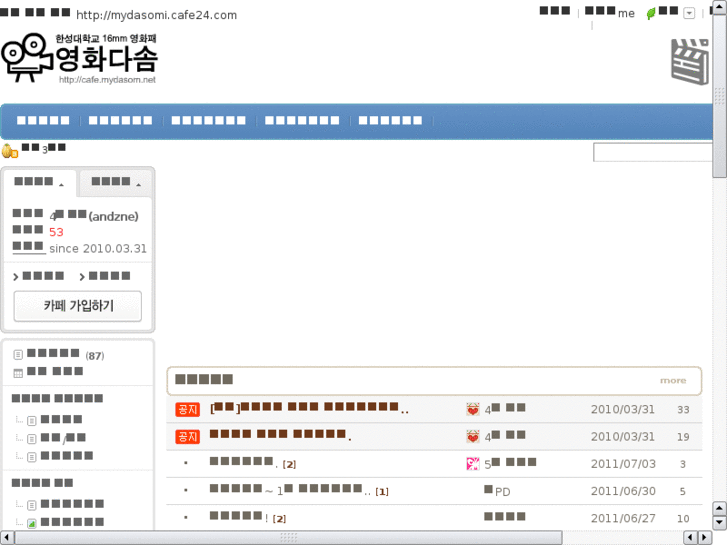Click the vertical scrollbar thumb
727x545 pixels.
(720, 96)
